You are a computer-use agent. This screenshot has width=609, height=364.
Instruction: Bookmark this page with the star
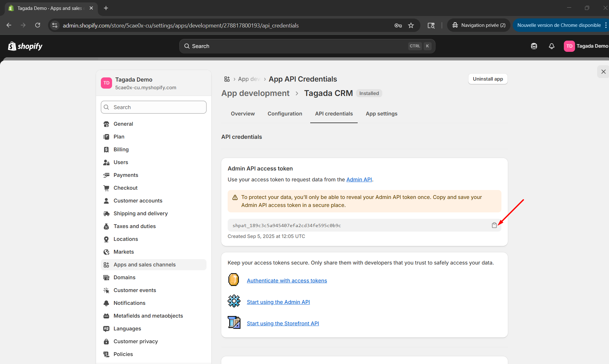[411, 25]
